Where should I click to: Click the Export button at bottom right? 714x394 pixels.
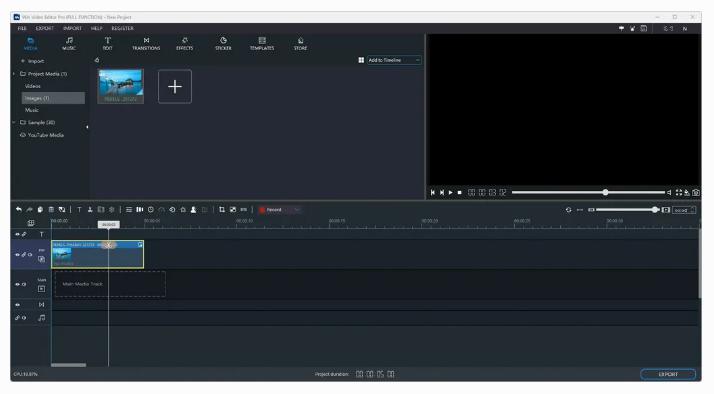pyautogui.click(x=668, y=374)
